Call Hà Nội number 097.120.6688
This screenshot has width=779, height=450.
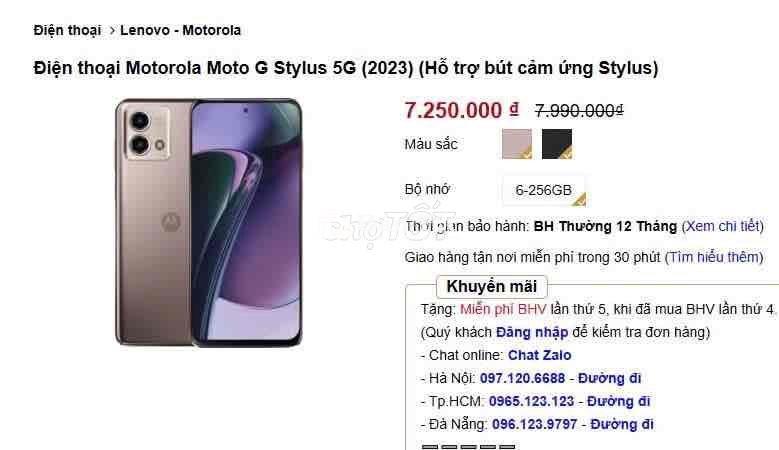point(522,378)
